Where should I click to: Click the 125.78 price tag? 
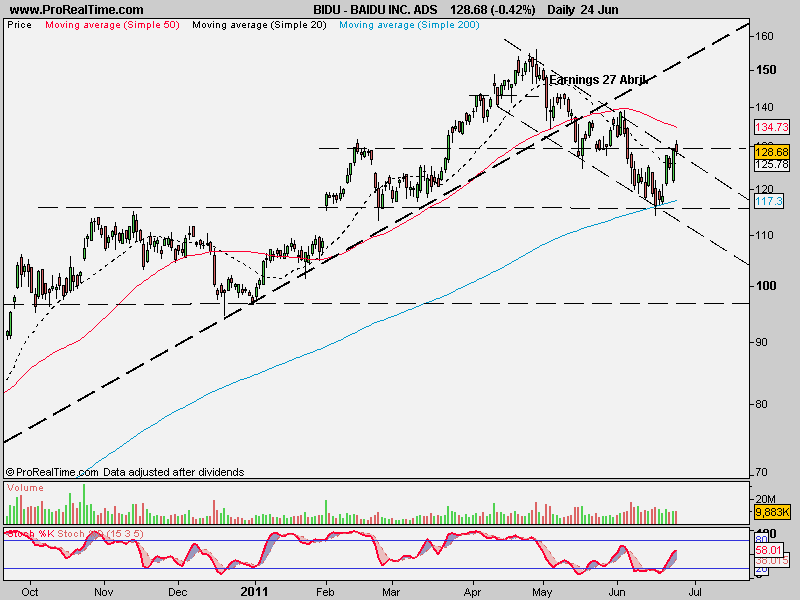[772, 164]
